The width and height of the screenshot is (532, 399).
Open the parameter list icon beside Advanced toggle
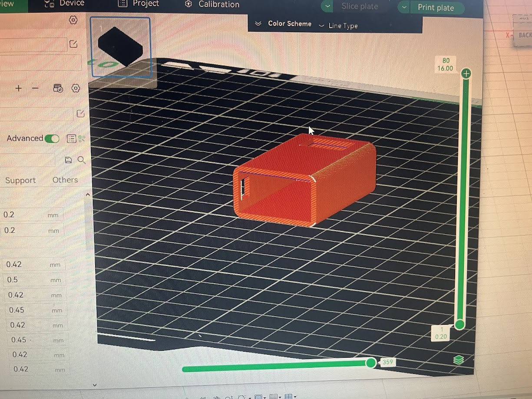71,138
